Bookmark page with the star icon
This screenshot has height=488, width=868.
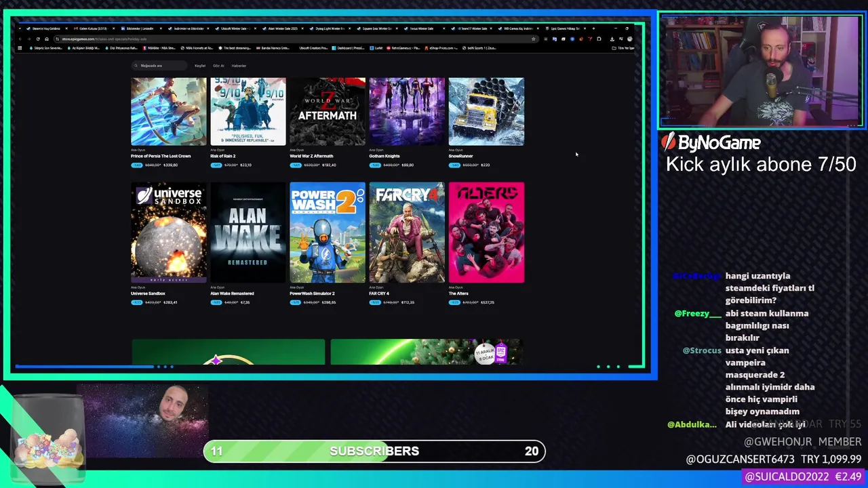[534, 39]
